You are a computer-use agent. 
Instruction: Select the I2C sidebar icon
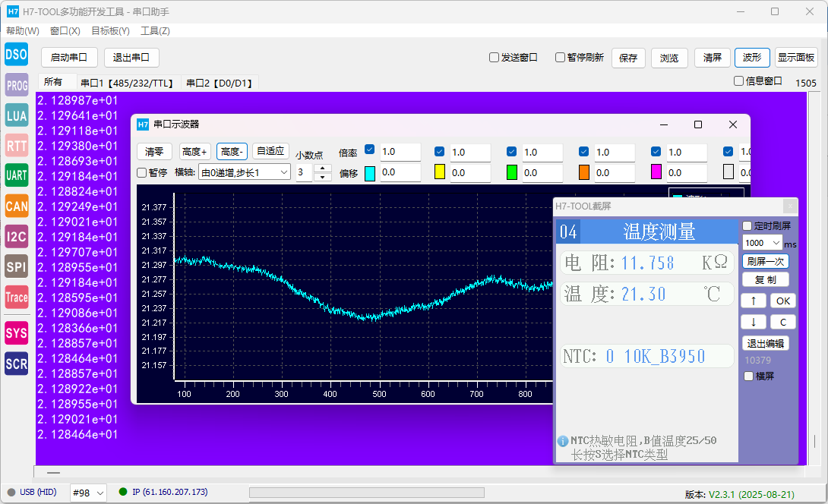[x=16, y=237]
